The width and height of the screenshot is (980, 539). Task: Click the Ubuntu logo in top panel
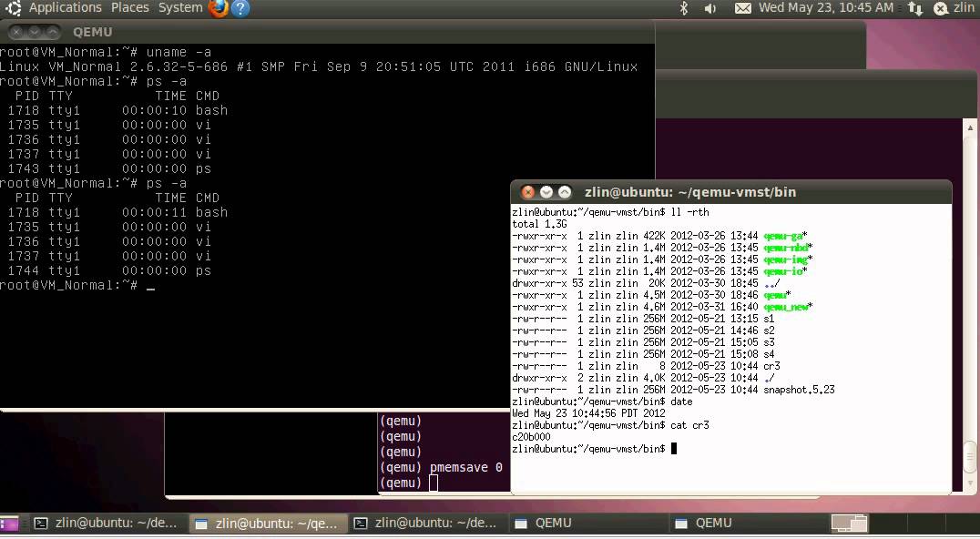tap(13, 8)
